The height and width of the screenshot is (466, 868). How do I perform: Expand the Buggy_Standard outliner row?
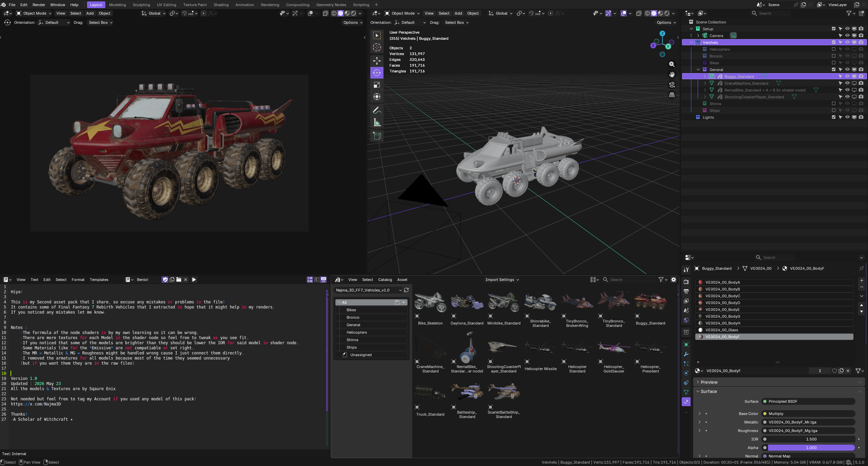tap(705, 77)
